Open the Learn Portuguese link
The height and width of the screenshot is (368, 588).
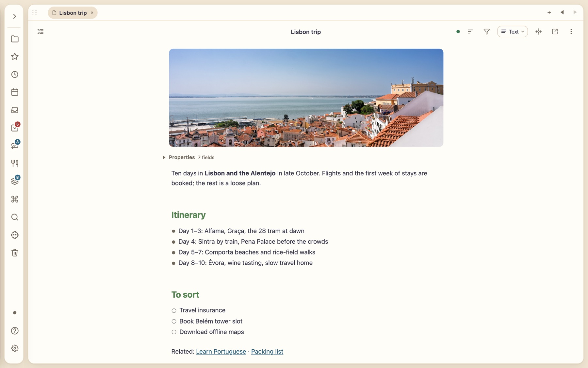pyautogui.click(x=221, y=352)
